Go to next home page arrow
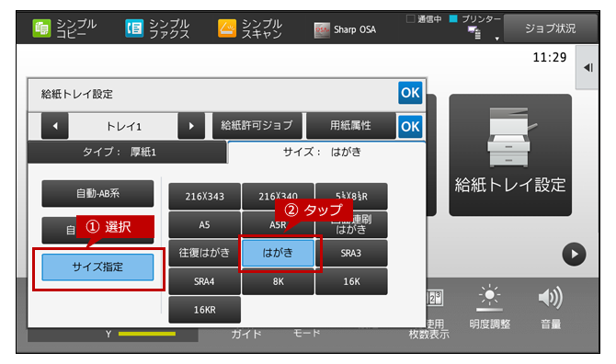 pyautogui.click(x=574, y=254)
